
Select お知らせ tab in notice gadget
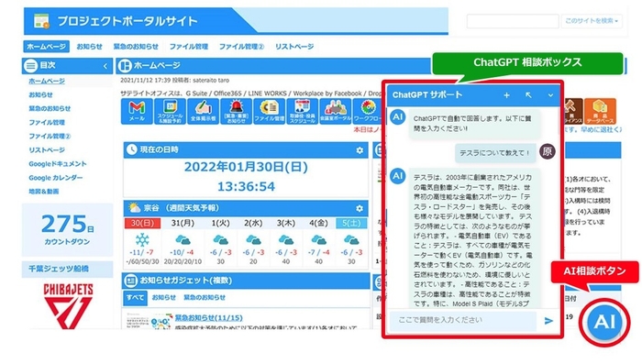[164, 298]
